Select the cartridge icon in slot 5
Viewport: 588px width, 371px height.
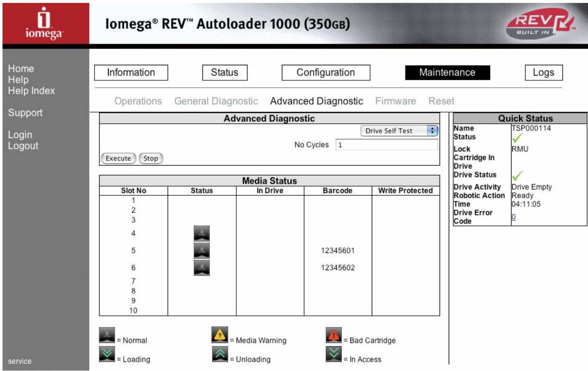click(202, 251)
